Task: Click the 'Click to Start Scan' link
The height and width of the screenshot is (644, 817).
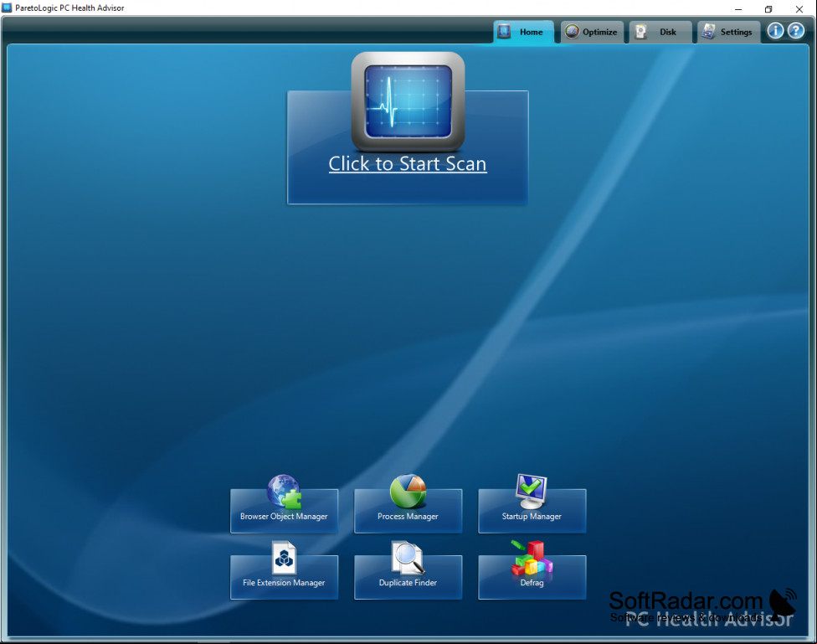Action: tap(408, 164)
